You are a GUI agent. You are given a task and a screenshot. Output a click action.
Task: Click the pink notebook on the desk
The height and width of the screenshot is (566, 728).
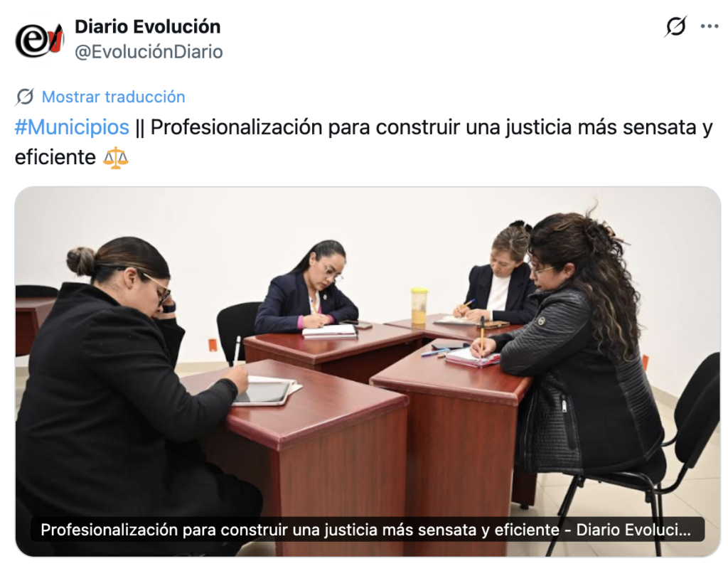[x=472, y=357]
